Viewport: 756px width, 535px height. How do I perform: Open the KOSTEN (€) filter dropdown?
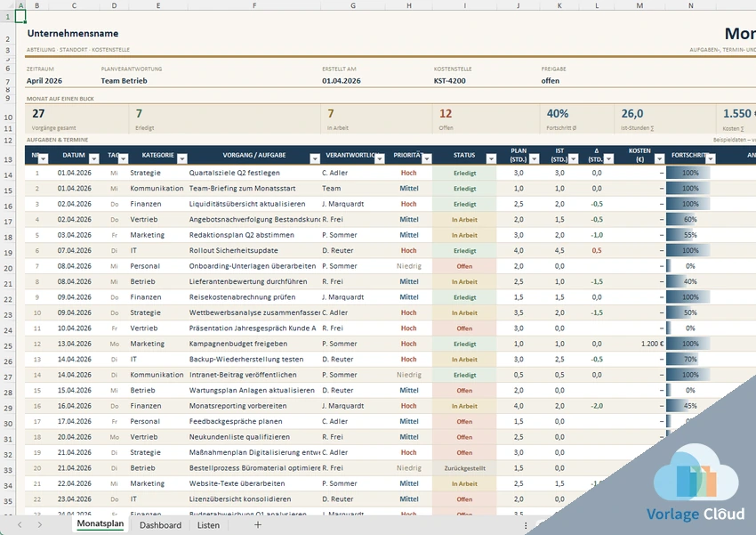coord(660,158)
